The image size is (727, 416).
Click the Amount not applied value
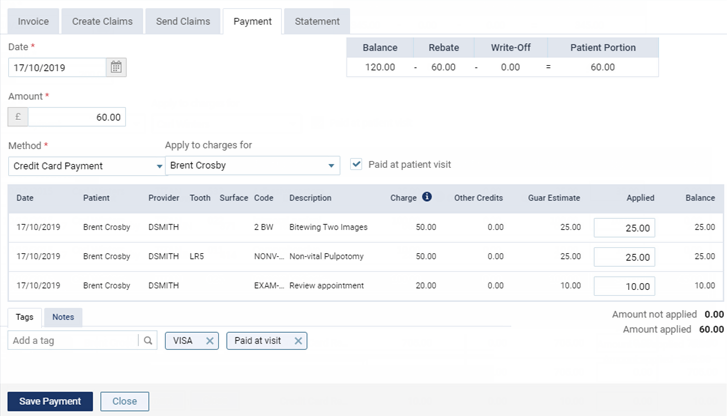tap(714, 314)
